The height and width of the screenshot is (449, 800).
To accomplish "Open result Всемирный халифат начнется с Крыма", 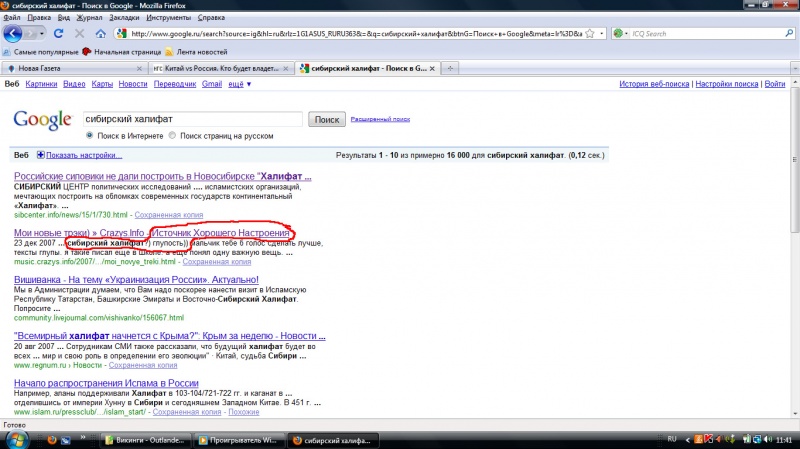I will point(169,336).
